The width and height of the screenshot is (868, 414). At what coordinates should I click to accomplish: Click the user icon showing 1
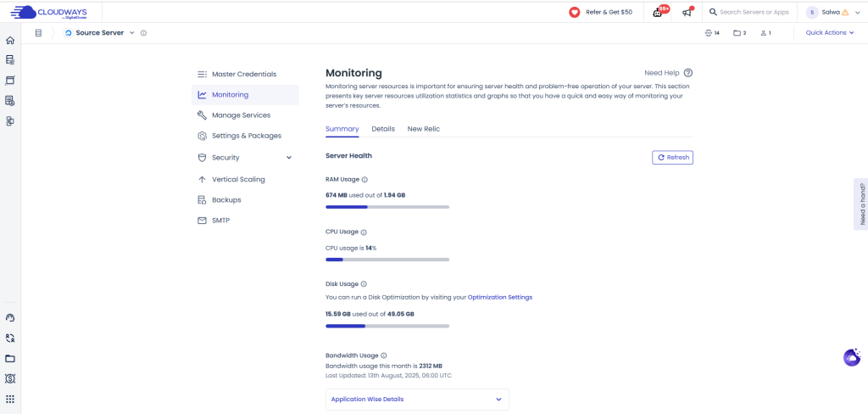click(764, 33)
